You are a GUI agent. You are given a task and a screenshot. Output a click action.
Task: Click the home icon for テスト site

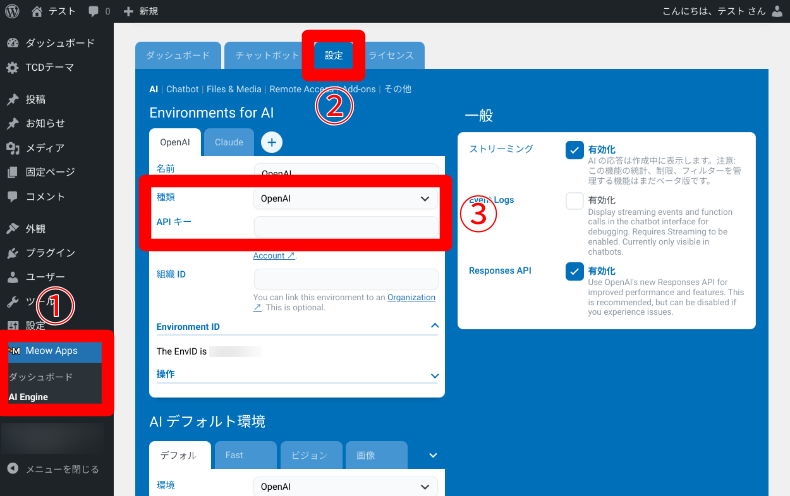coord(37,11)
